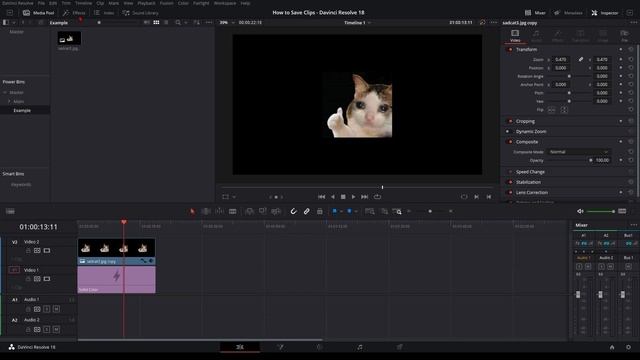Switch media pool to list view
This screenshot has height=360, width=640.
click(x=166, y=22)
